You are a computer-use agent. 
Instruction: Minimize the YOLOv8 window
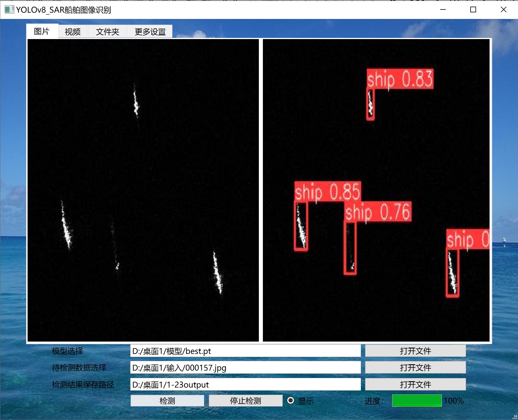[443, 10]
